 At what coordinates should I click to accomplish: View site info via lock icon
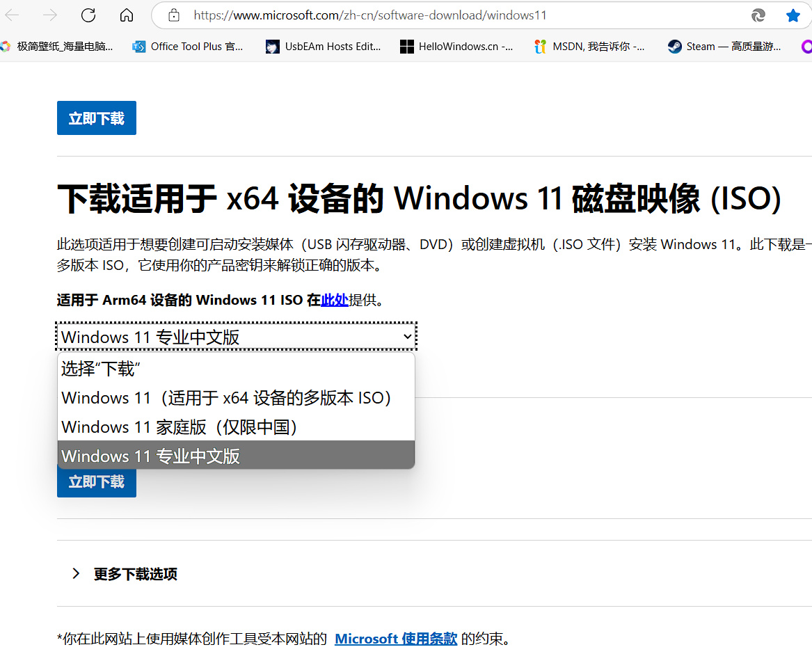pos(174,15)
